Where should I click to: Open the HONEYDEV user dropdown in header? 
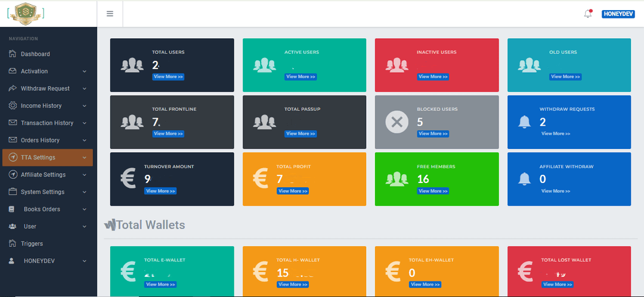point(618,14)
